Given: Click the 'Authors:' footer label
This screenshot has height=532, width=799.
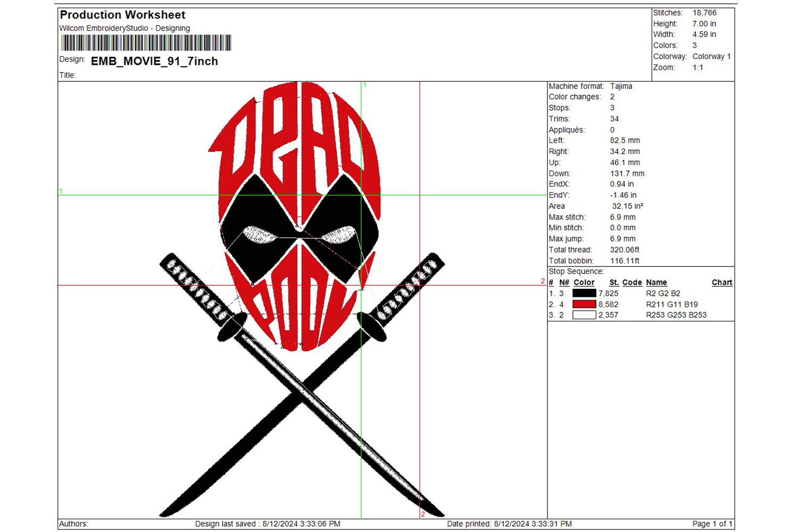Looking at the screenshot, I should [x=73, y=524].
